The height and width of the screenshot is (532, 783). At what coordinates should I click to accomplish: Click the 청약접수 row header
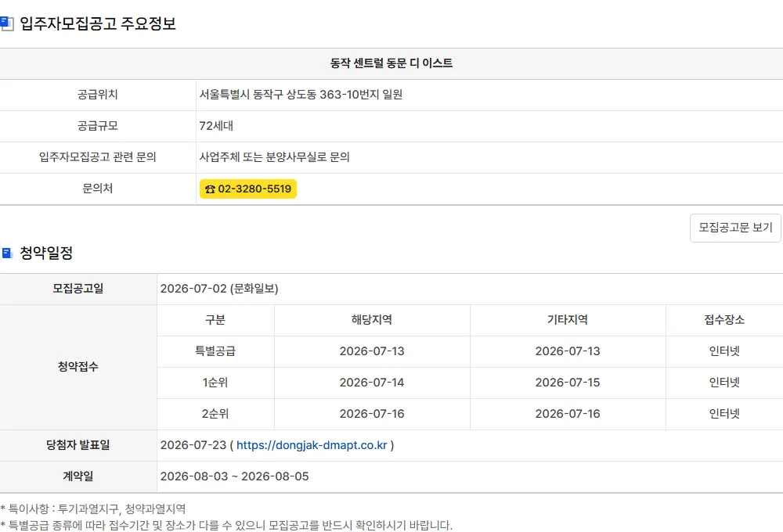click(78, 367)
